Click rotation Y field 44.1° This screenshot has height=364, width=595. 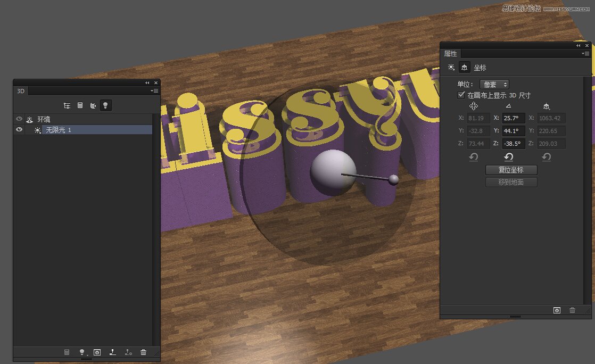(514, 131)
